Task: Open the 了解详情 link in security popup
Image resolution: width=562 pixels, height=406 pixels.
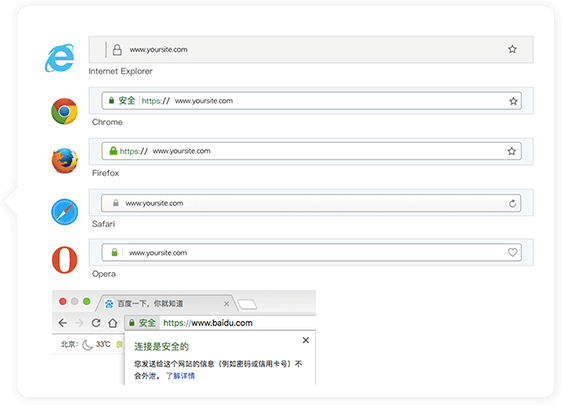Action: pyautogui.click(x=180, y=376)
